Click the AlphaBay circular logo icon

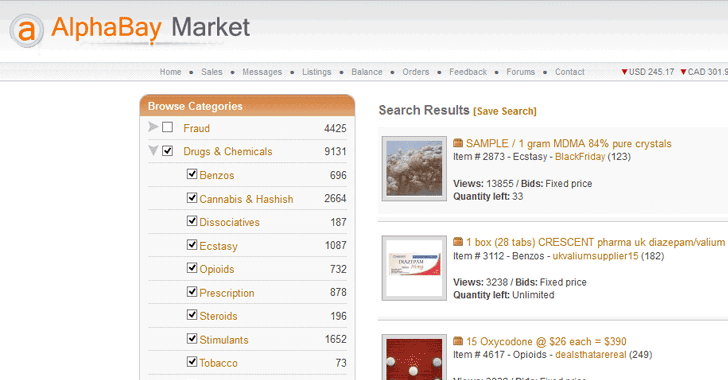click(x=26, y=30)
